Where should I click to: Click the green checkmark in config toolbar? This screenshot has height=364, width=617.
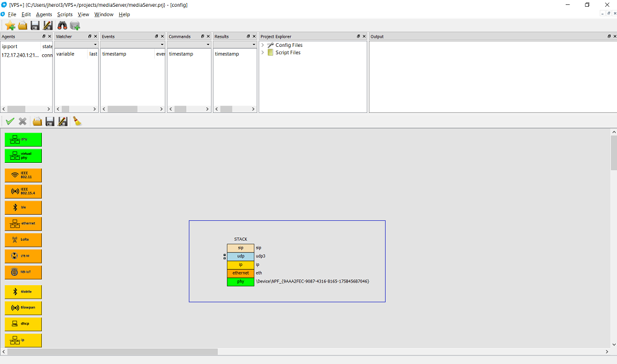tap(10, 122)
